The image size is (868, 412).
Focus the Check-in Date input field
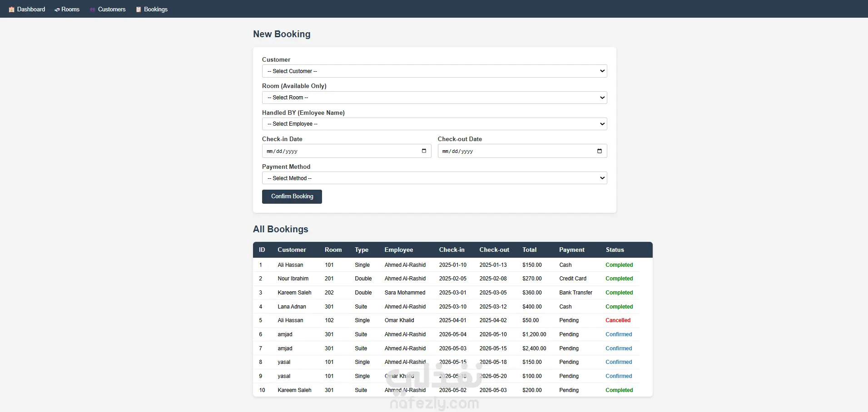click(347, 151)
